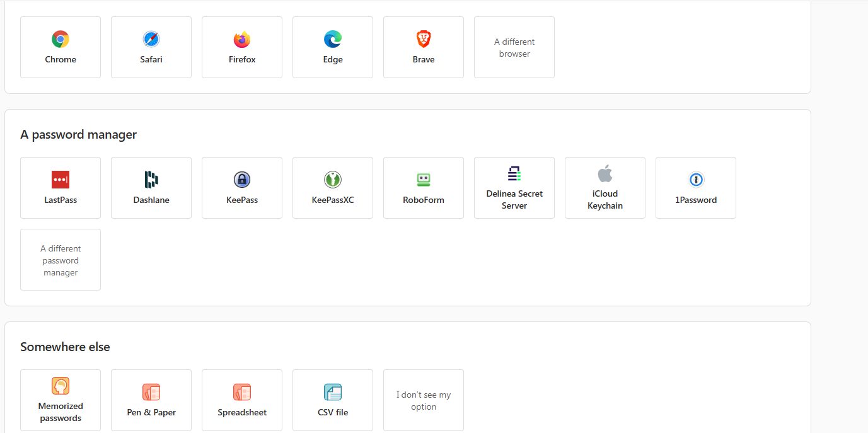Choose the Pen & Paper tile

[151, 400]
